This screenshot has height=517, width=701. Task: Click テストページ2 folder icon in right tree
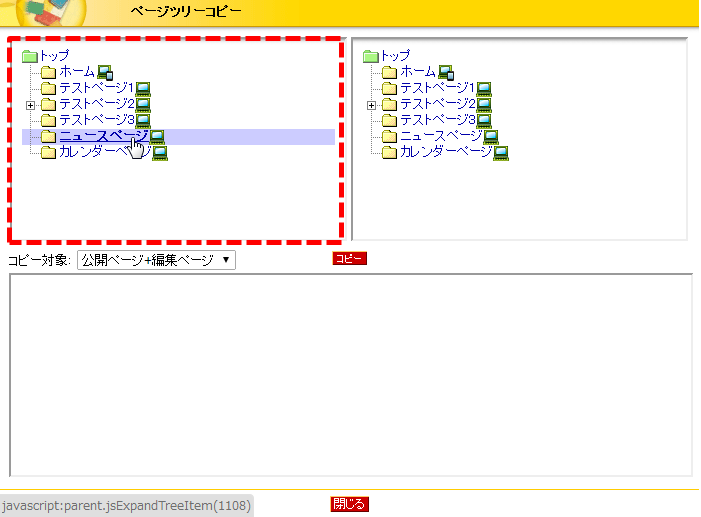[389, 105]
